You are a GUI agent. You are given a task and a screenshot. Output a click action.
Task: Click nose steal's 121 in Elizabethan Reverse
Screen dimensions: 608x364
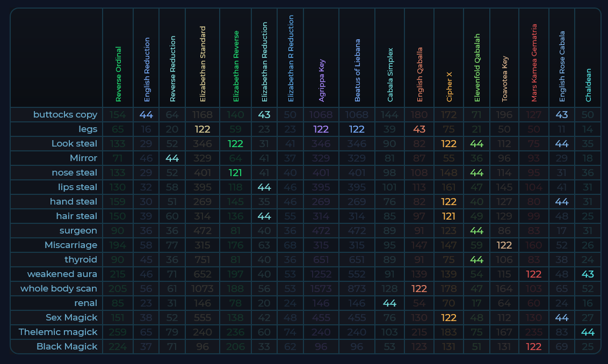[235, 172]
